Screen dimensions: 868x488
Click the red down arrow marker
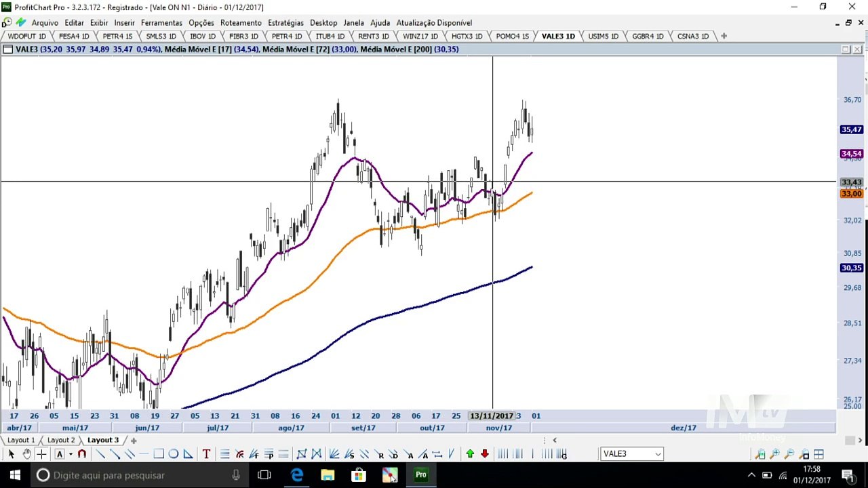pyautogui.click(x=485, y=454)
